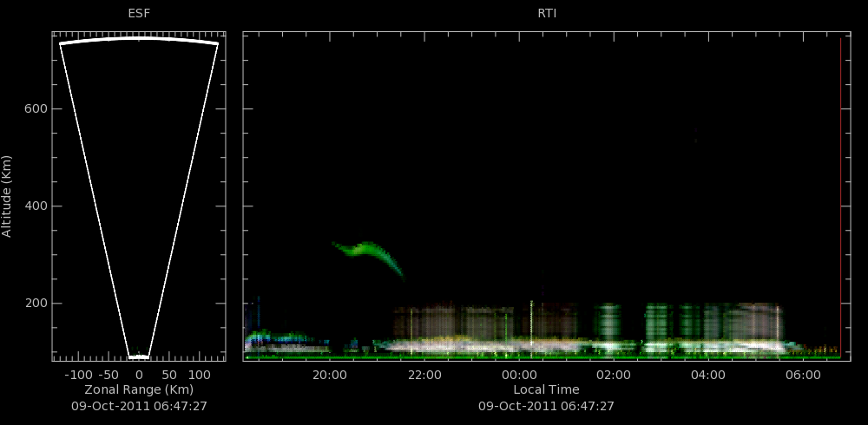Image resolution: width=868 pixels, height=425 pixels.
Task: Click the 00:00 time tick label
Action: pyautogui.click(x=519, y=375)
